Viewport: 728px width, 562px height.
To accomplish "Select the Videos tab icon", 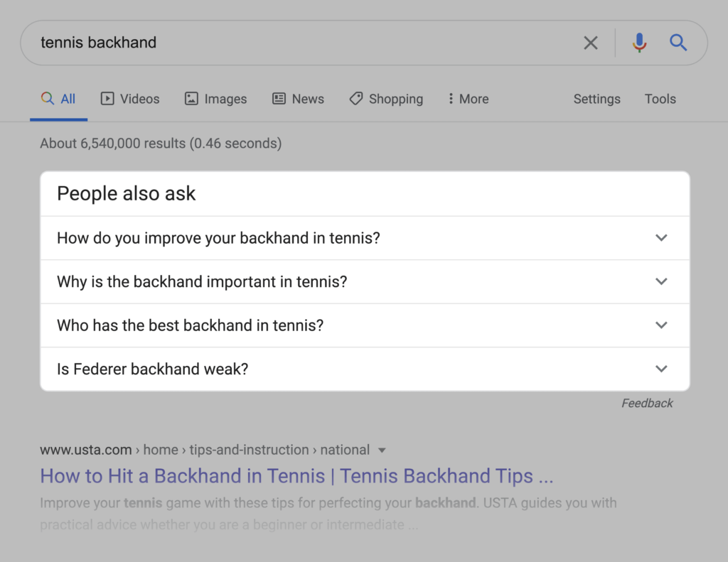I will (x=108, y=99).
